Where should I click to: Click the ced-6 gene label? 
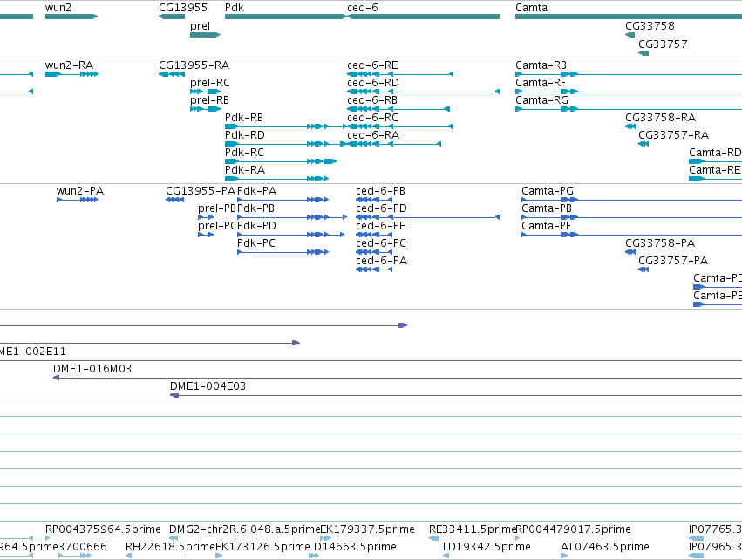[363, 8]
